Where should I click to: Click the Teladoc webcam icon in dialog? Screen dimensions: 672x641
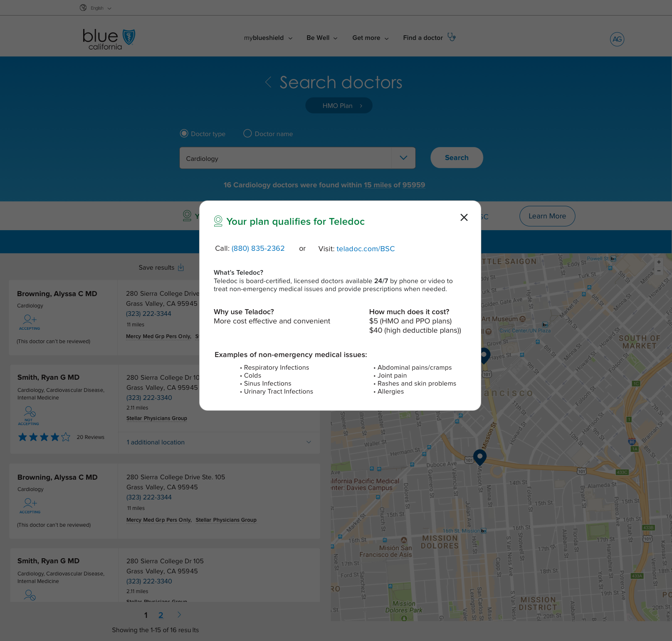pyautogui.click(x=218, y=221)
